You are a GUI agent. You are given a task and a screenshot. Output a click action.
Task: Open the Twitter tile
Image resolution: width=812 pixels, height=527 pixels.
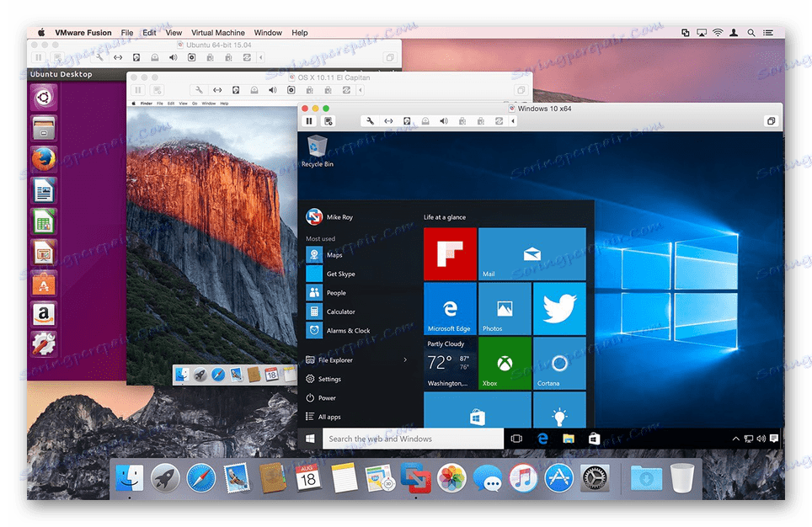tap(559, 308)
